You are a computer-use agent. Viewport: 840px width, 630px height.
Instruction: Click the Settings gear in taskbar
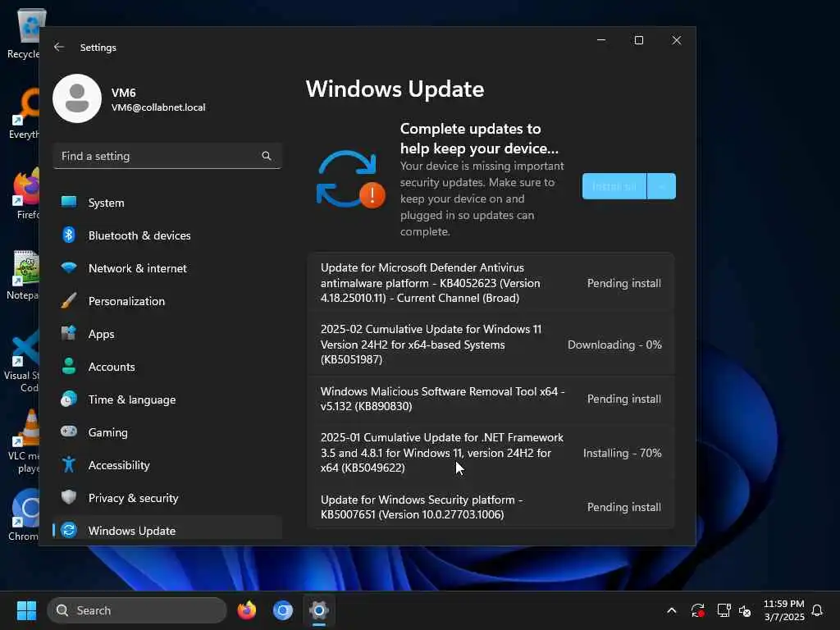319,610
